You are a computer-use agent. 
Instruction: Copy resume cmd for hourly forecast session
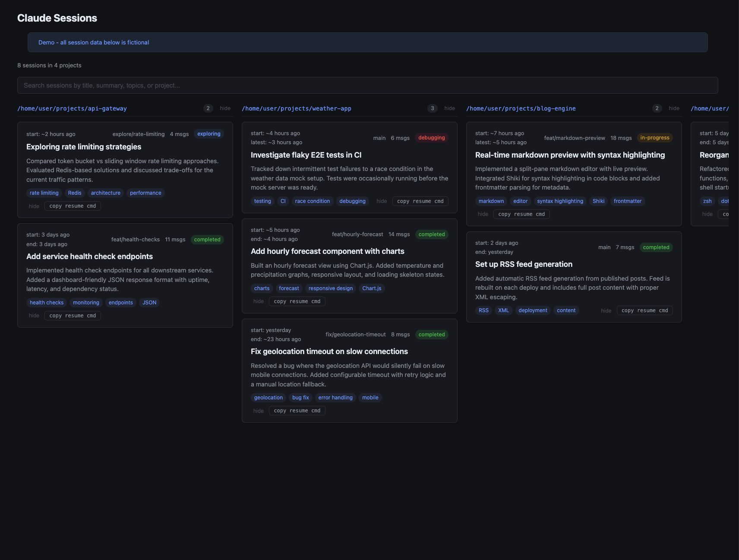(297, 301)
